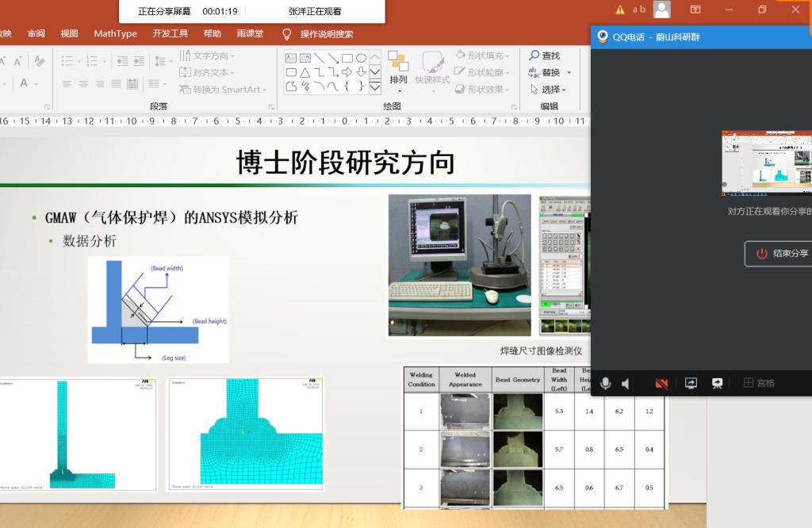This screenshot has height=528, width=812.
Task: Open QQ screen sharing icon
Action: pos(691,383)
